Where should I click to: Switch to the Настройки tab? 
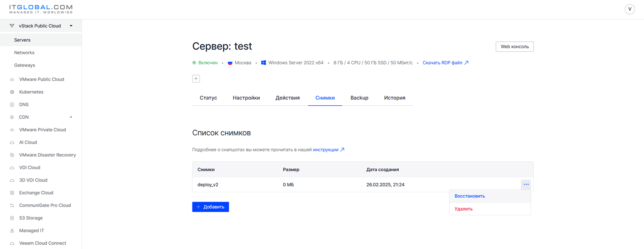click(246, 98)
